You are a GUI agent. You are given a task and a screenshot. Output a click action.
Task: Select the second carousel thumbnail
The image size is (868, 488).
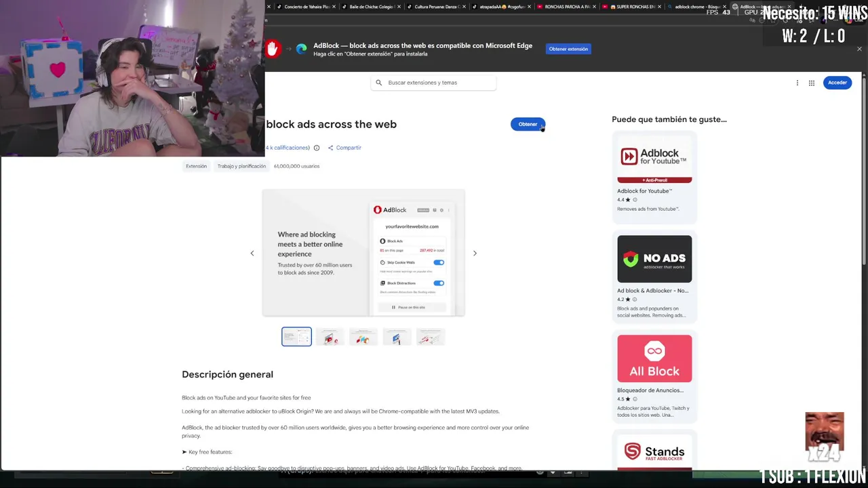(x=330, y=337)
